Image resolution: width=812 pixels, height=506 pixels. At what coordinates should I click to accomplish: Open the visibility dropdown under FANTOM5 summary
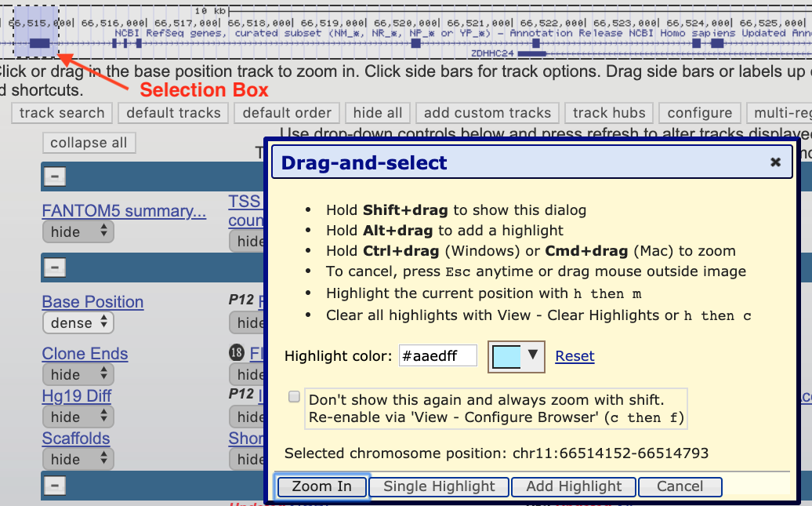coord(78,231)
